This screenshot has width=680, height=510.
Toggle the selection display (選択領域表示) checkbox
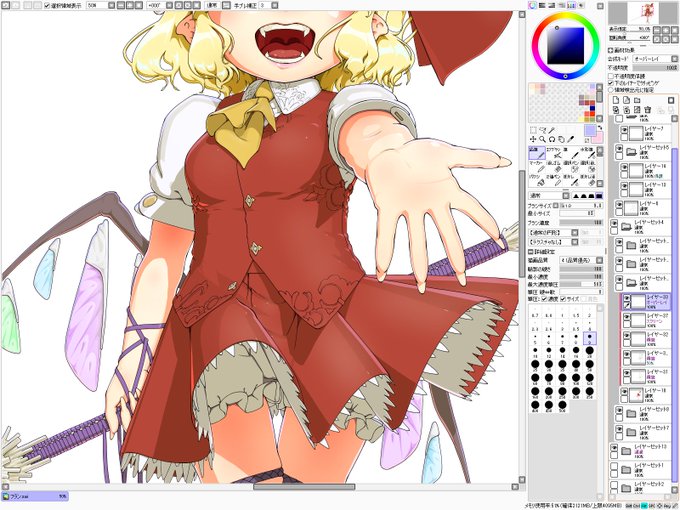pyautogui.click(x=47, y=6)
